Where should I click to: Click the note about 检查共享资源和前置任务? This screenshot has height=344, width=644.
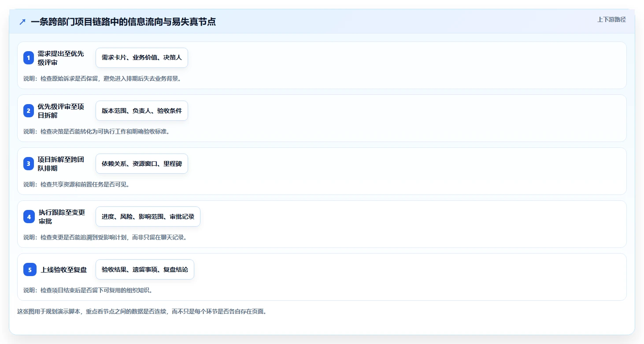76,184
